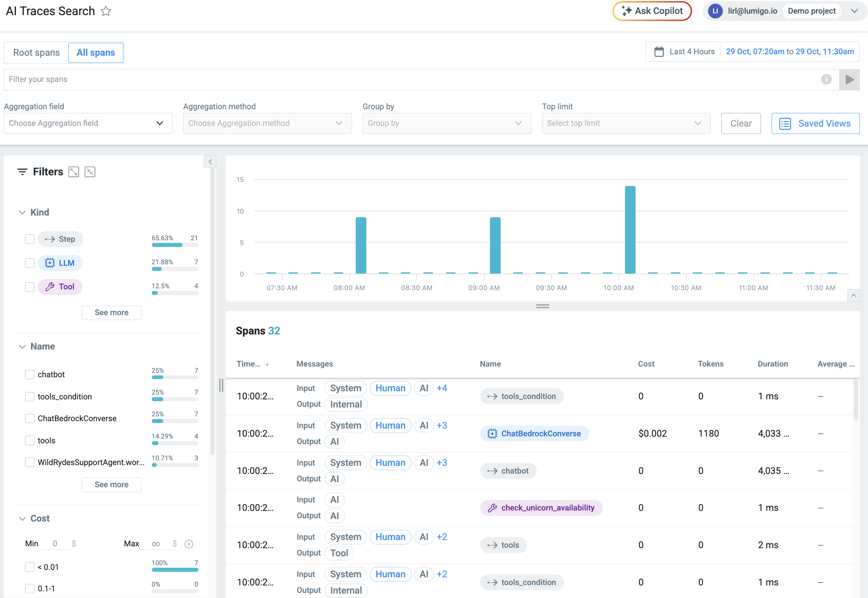Open the Demo project account dropdown
The height and width of the screenshot is (598, 868).
pos(854,11)
